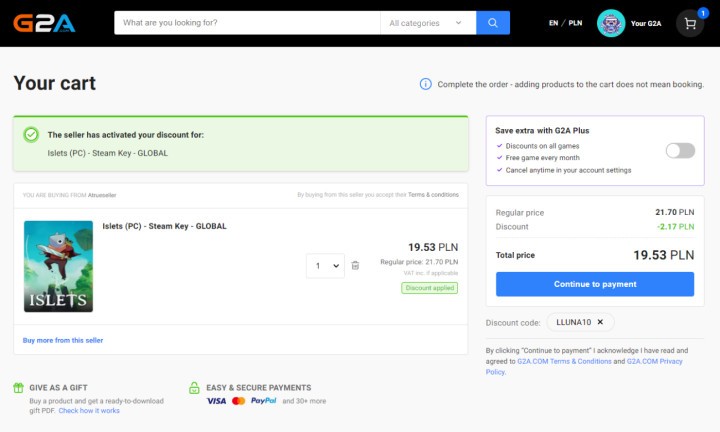
Task: Open the G2A logo homepage
Action: 44,23
